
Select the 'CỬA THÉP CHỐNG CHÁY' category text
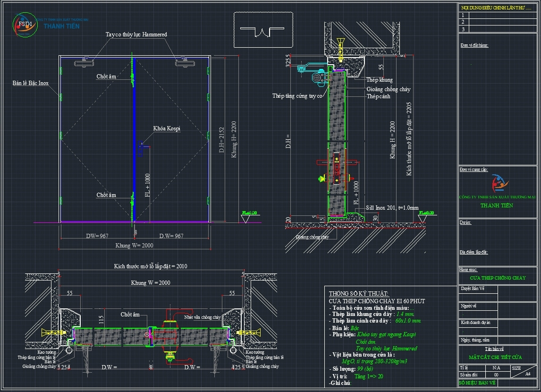pos(497,278)
